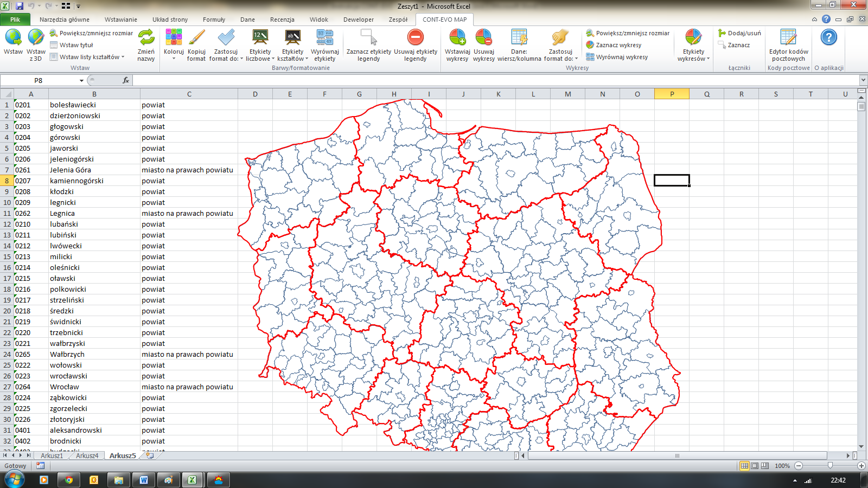Switch to Układ strony tab
The width and height of the screenshot is (868, 488).
(x=170, y=20)
